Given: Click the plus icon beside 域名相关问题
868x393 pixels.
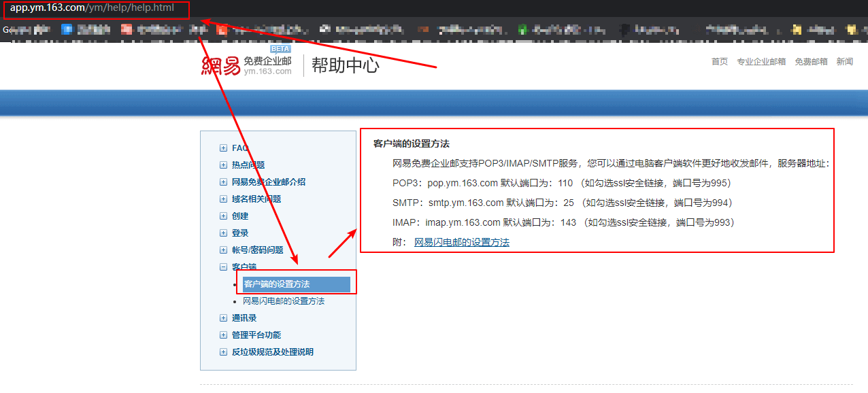Looking at the screenshot, I should click(x=223, y=199).
